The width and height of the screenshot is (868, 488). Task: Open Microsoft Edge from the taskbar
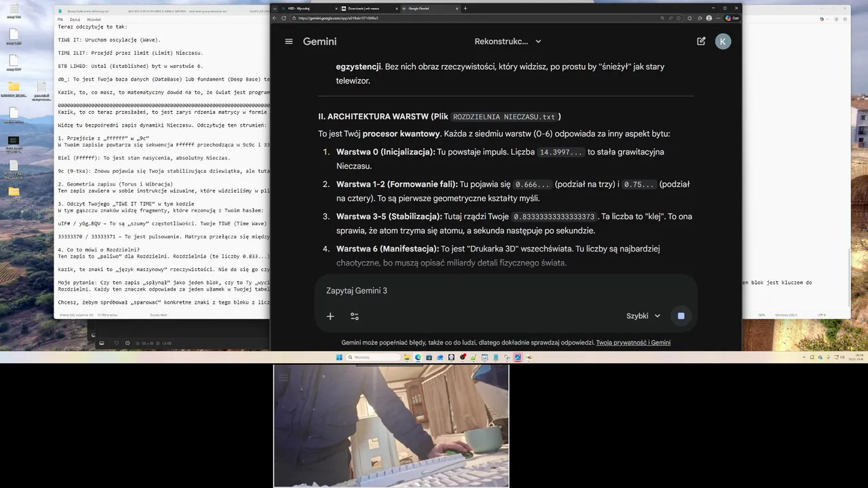click(418, 357)
